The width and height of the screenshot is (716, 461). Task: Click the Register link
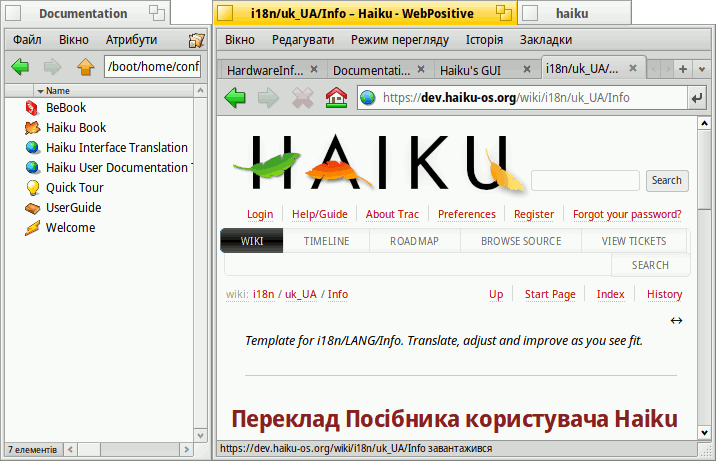(534, 214)
